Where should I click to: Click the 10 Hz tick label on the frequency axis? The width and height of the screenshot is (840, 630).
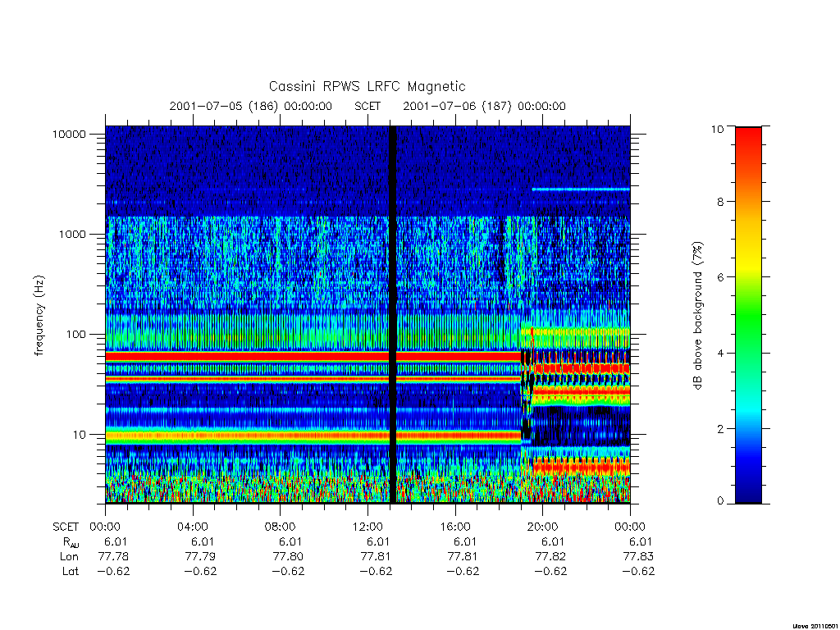pyautogui.click(x=80, y=435)
